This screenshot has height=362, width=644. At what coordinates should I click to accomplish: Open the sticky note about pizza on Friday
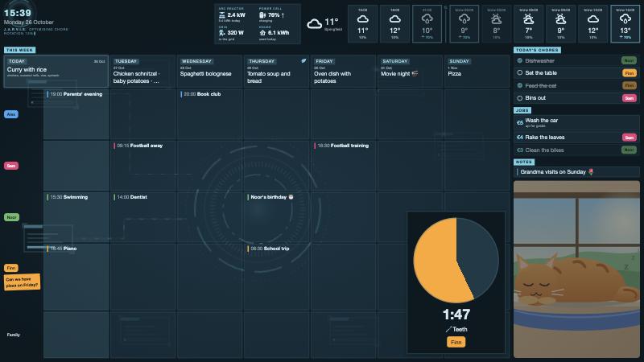tap(23, 282)
